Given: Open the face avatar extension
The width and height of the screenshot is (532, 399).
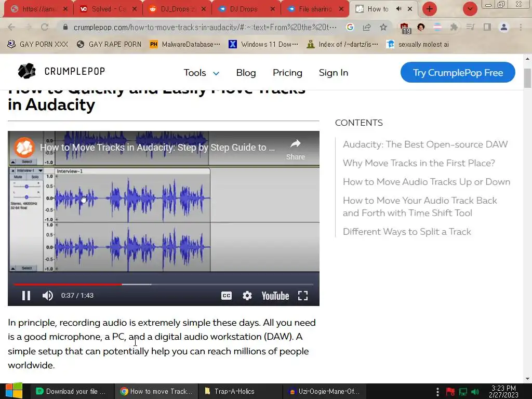Looking at the screenshot, I should (x=421, y=27).
